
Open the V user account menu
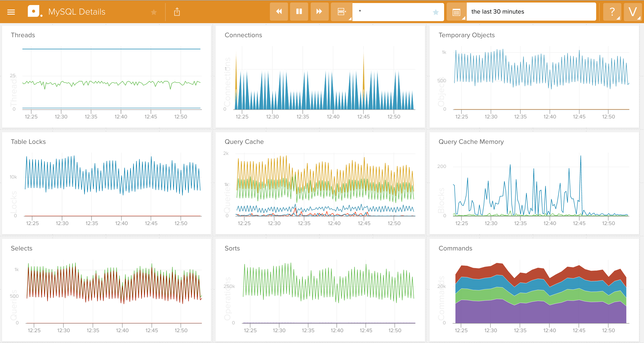632,12
